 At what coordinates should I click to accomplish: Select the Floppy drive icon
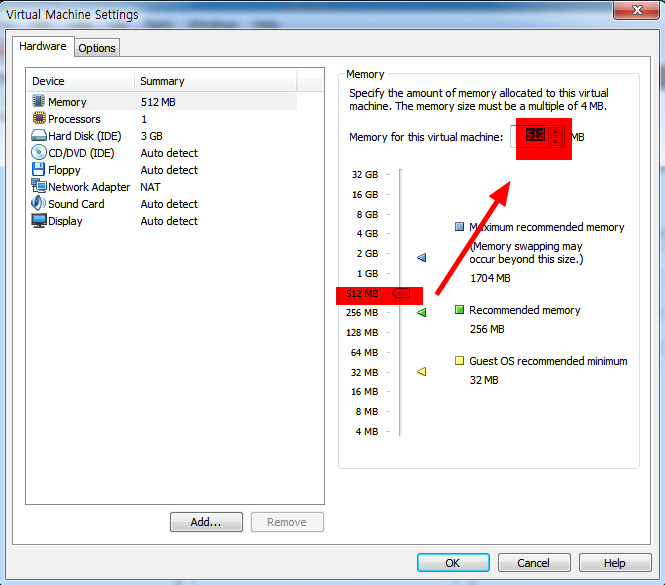pyautogui.click(x=39, y=170)
